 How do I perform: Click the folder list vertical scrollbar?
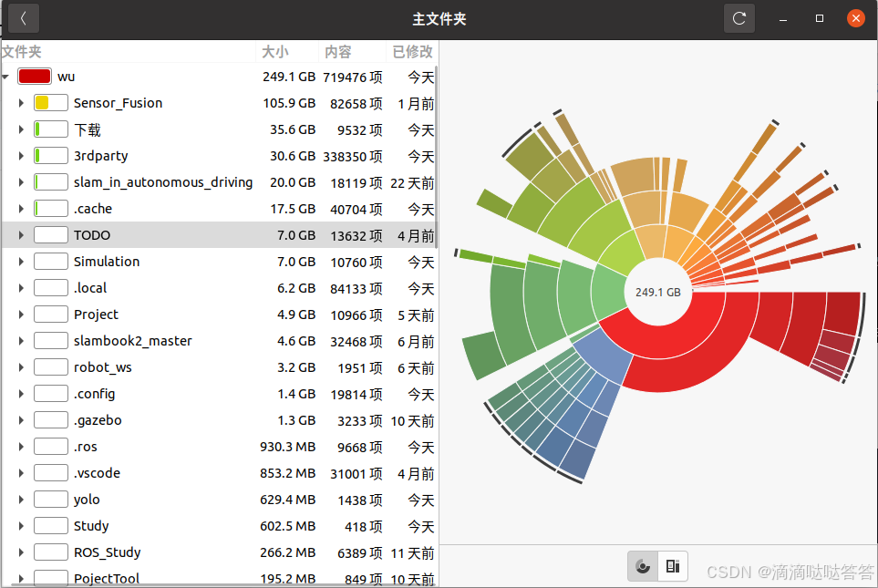[436, 157]
